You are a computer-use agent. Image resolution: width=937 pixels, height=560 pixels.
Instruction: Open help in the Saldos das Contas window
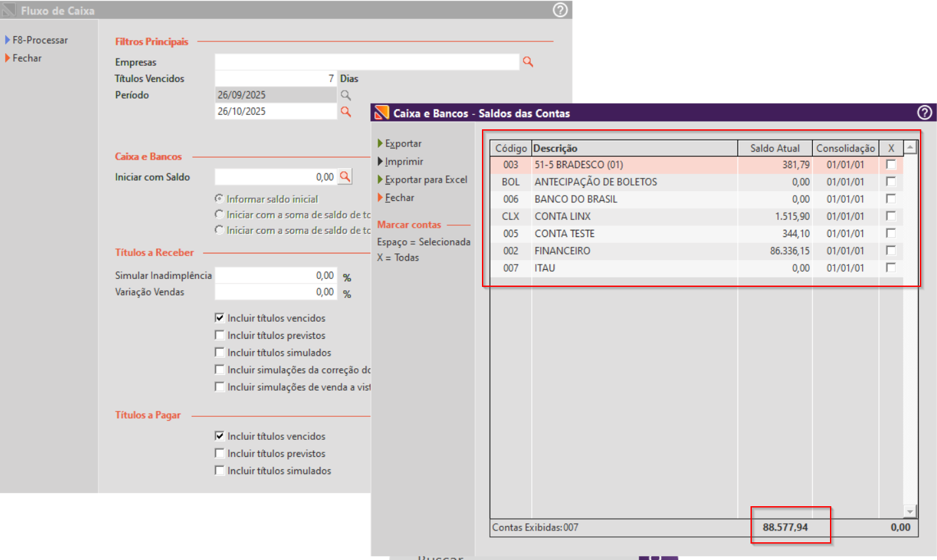tap(925, 112)
